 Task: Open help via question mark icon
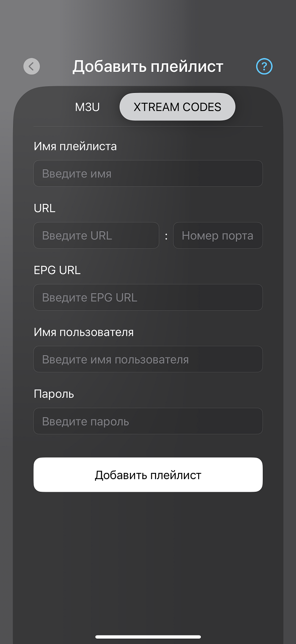click(x=264, y=66)
